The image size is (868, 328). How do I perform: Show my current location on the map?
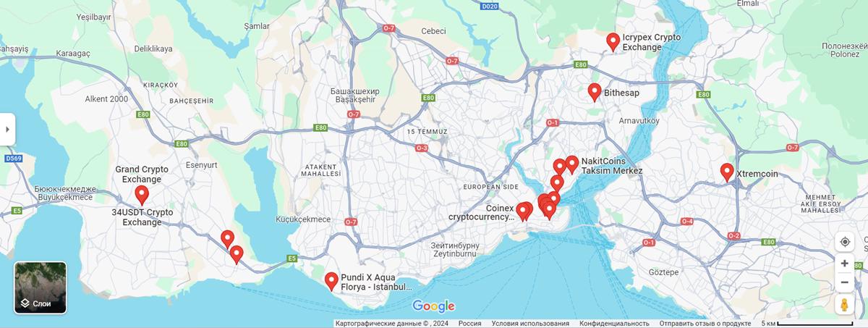(844, 241)
